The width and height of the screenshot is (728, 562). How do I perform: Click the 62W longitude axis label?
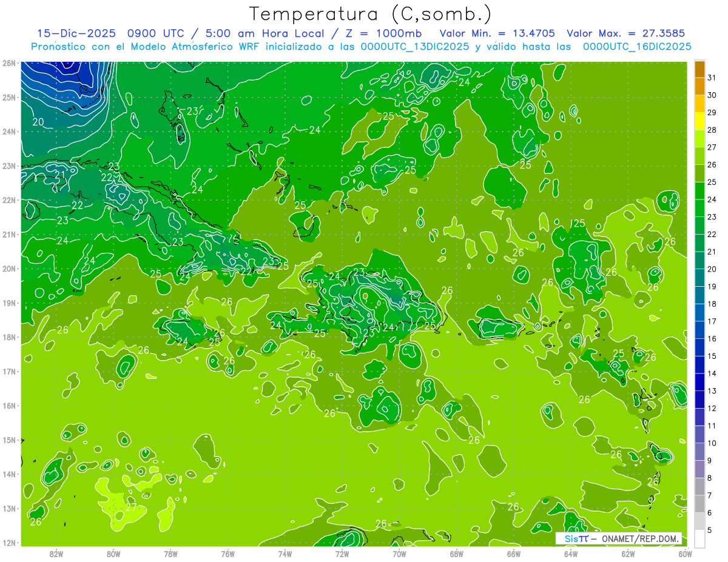[628, 554]
